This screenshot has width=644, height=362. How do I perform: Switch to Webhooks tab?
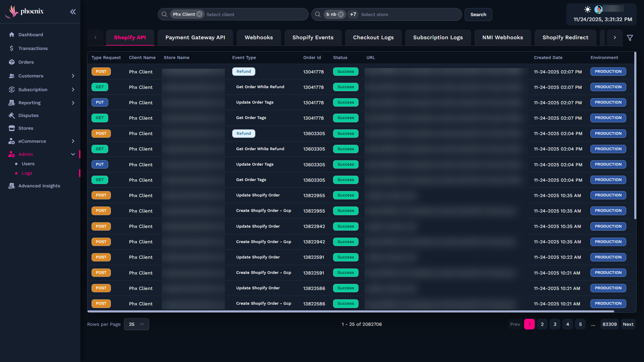[x=259, y=38]
